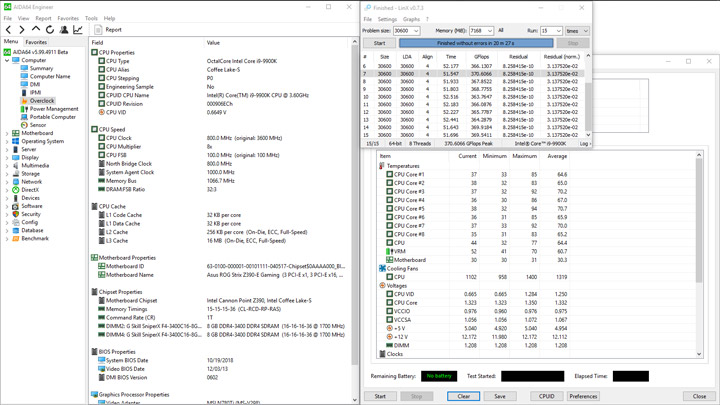Screen dimensions: 720x405
Task: Open the Settings menu in LinX
Action: (387, 19)
